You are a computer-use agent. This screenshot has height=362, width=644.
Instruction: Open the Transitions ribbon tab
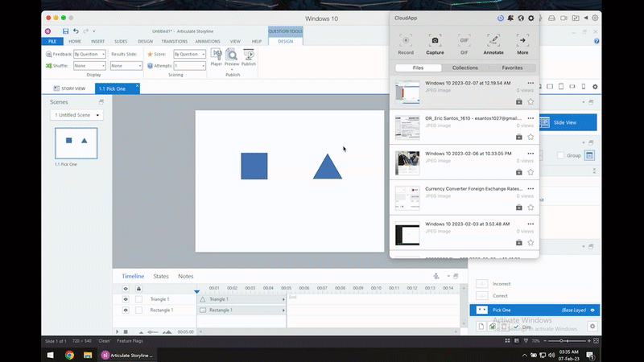(174, 41)
